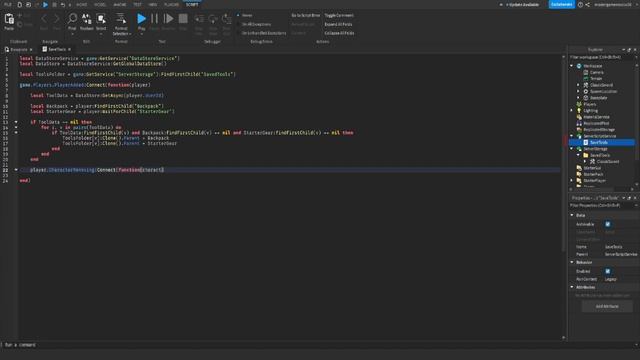
Task: Select StarterGui in Explorer
Action: click(x=592, y=168)
